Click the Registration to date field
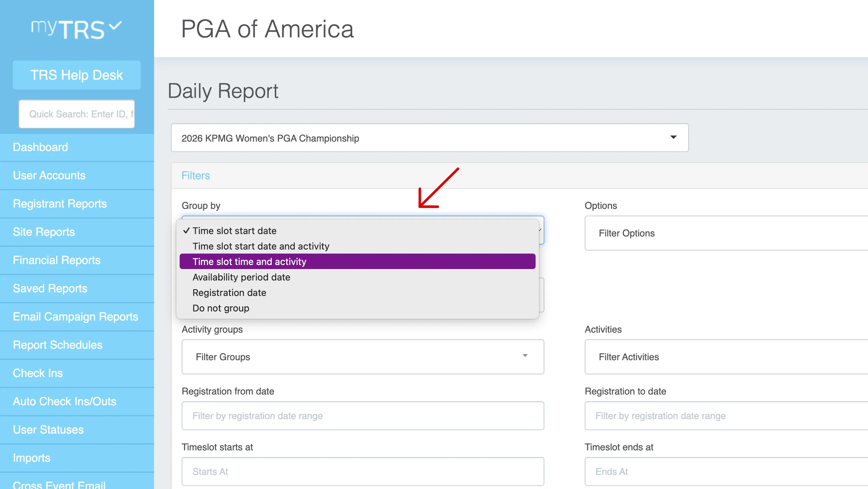The height and width of the screenshot is (489, 868). pos(726,416)
